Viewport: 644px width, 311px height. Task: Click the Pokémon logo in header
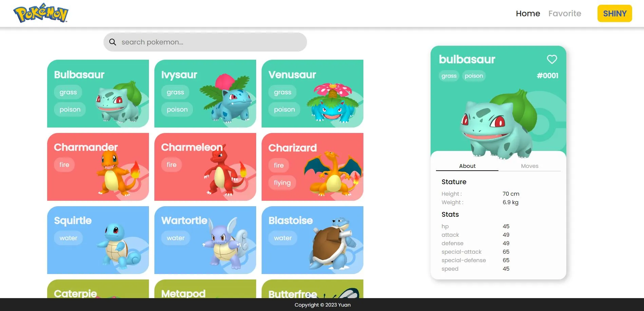[x=41, y=13]
